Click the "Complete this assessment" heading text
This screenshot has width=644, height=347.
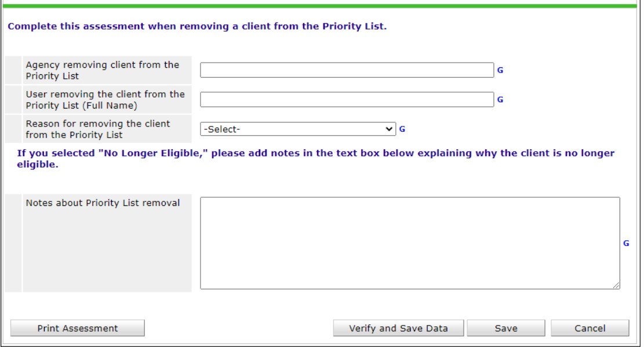(197, 27)
